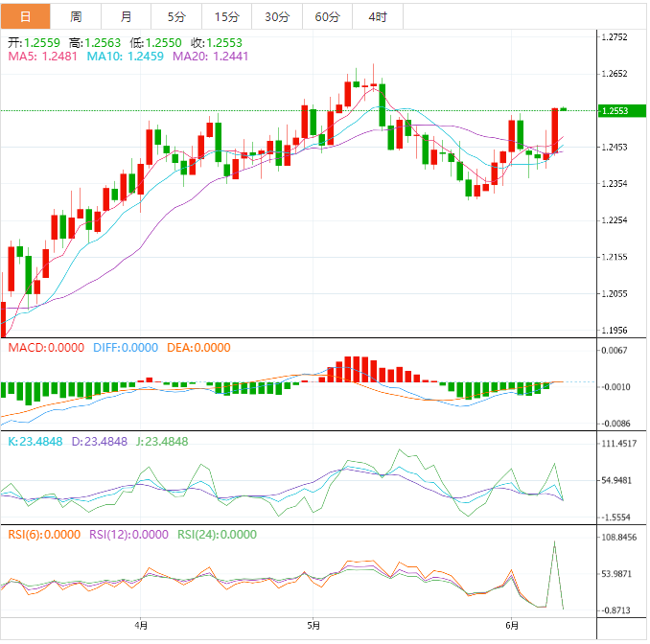The image size is (650, 644).
Task: Select the 日 daily chart tab
Action: tap(25, 17)
